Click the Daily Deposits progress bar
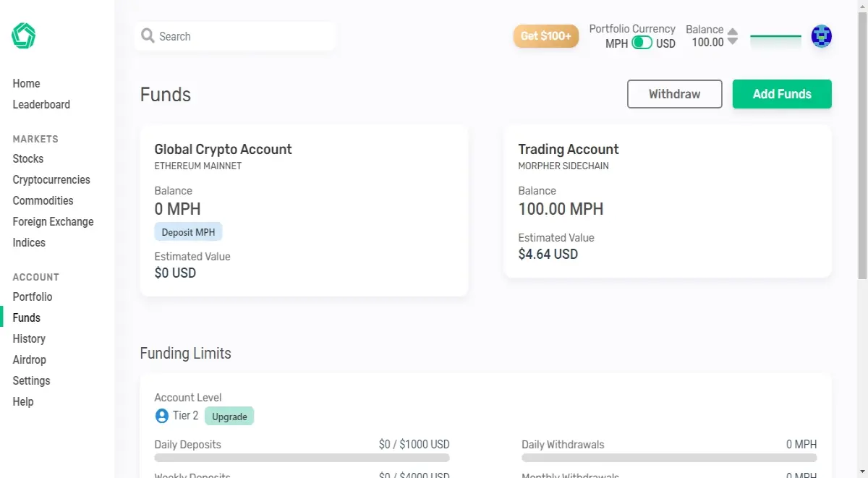 pyautogui.click(x=302, y=458)
